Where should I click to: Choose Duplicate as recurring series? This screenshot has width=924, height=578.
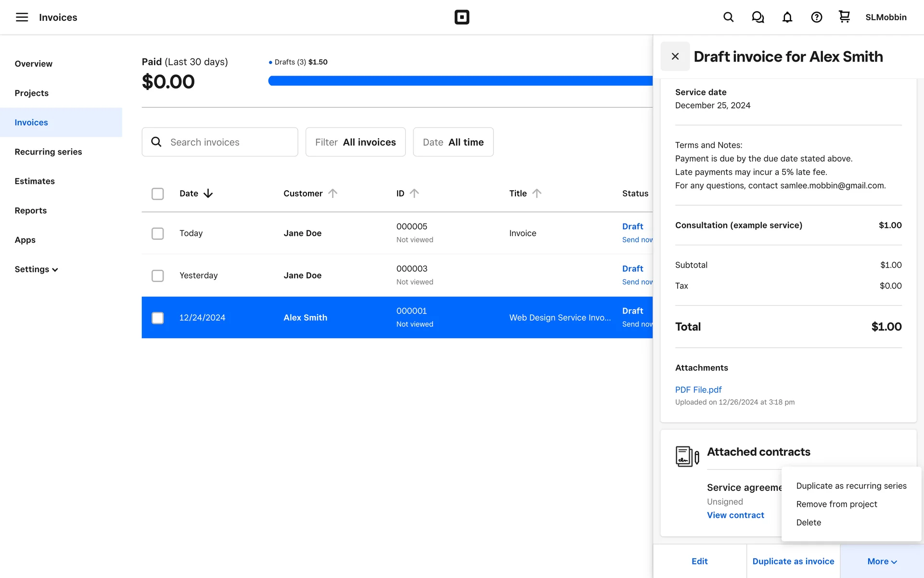[851, 486]
